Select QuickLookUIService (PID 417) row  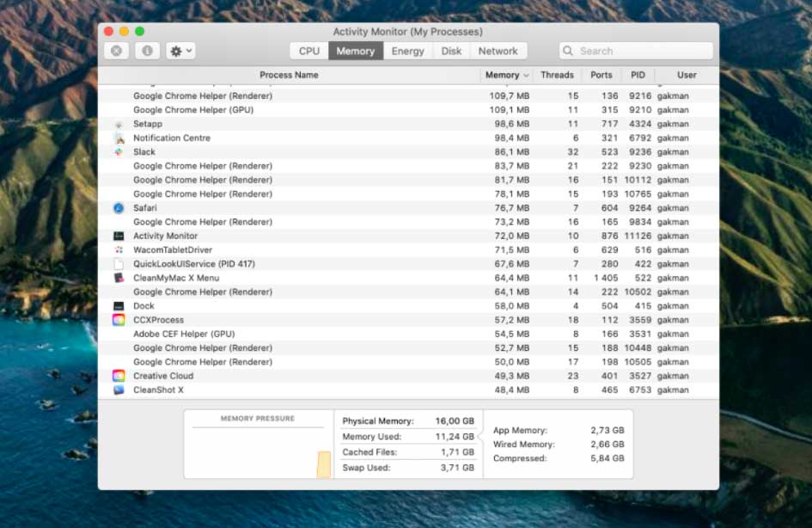point(408,264)
